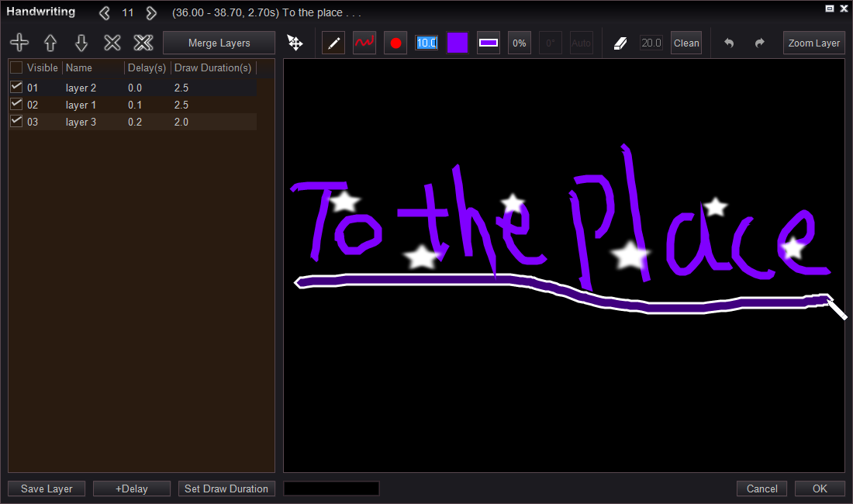Close the Handwriting dialog

coord(844,9)
